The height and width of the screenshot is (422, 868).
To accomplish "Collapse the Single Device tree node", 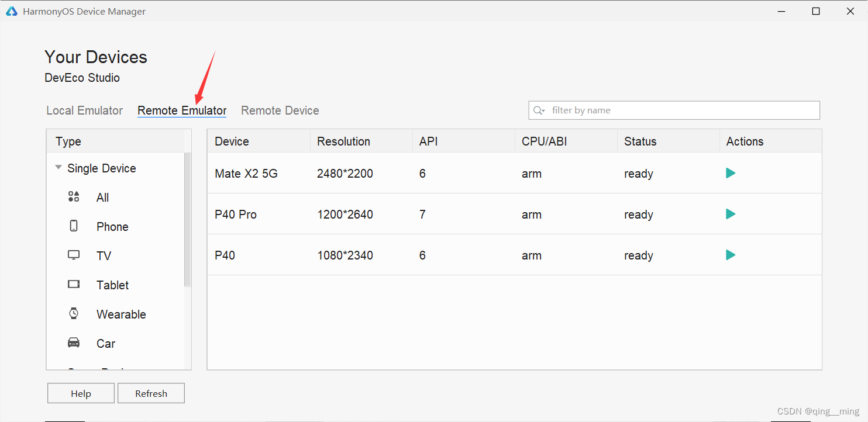I will coord(58,168).
